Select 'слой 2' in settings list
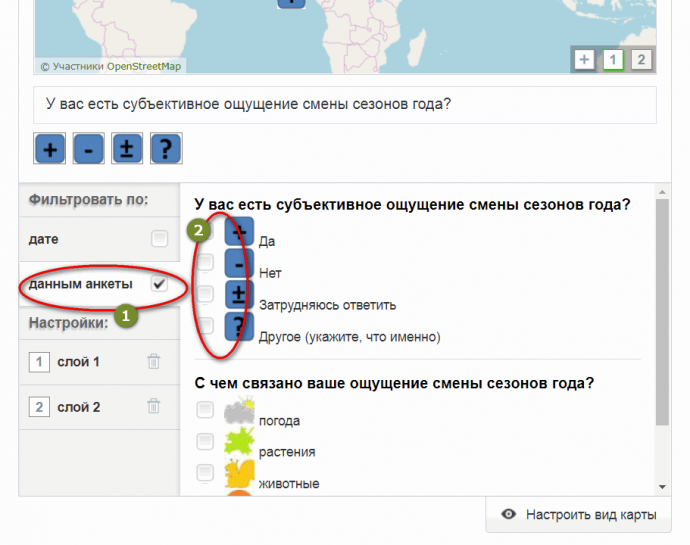This screenshot has width=690, height=545. tap(78, 407)
